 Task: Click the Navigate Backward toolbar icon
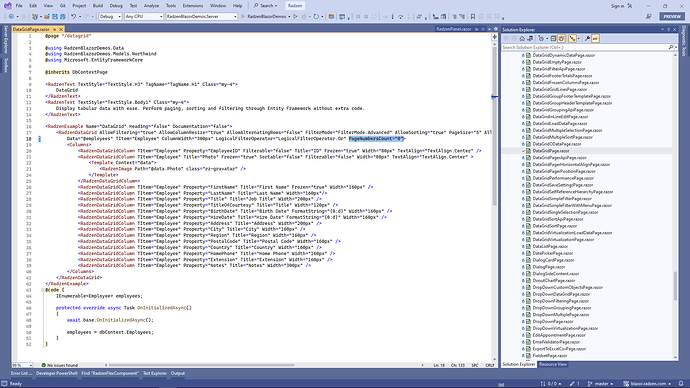coord(11,16)
